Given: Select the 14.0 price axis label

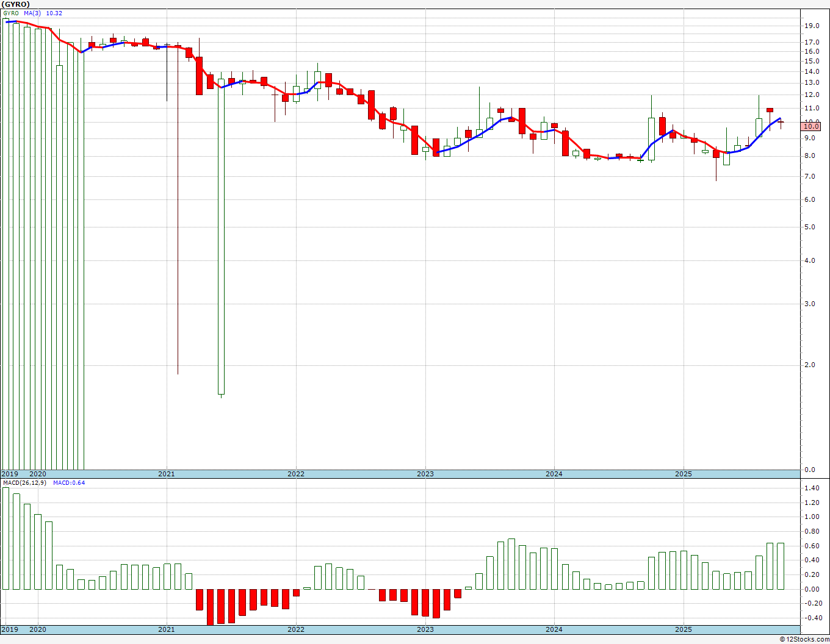Looking at the screenshot, I should click(812, 71).
